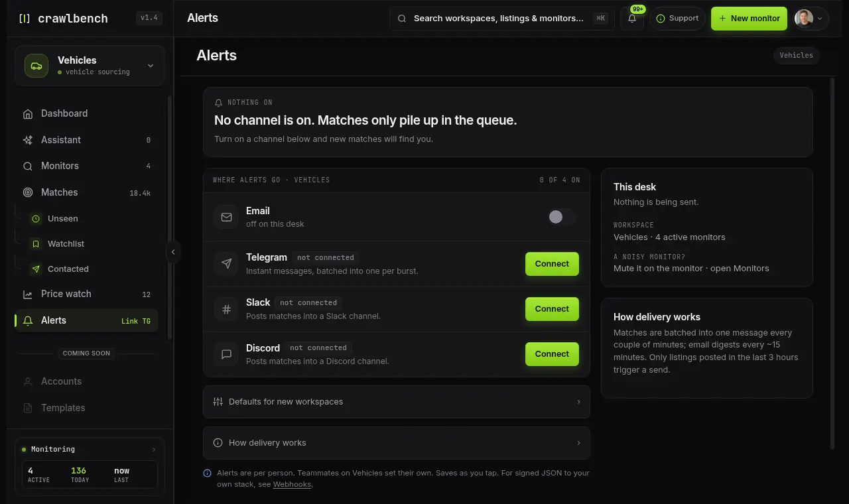
Task: Expand the Monitoring status card chevron
Action: click(154, 450)
